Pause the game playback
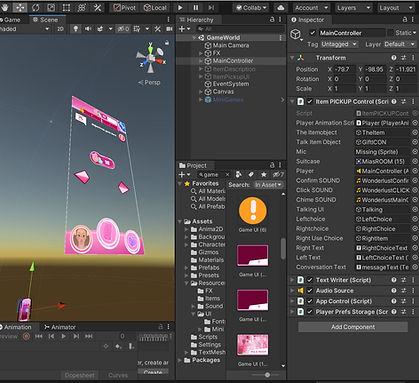419x383 pixels. click(196, 7)
